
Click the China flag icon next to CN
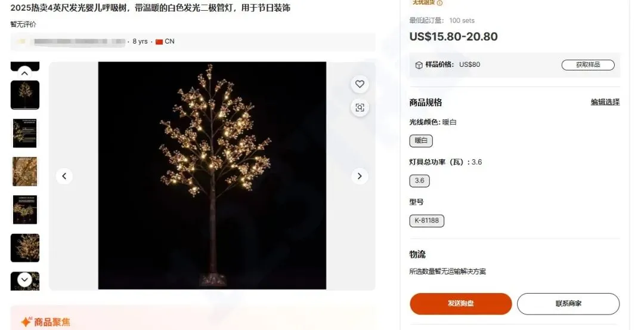tap(159, 42)
